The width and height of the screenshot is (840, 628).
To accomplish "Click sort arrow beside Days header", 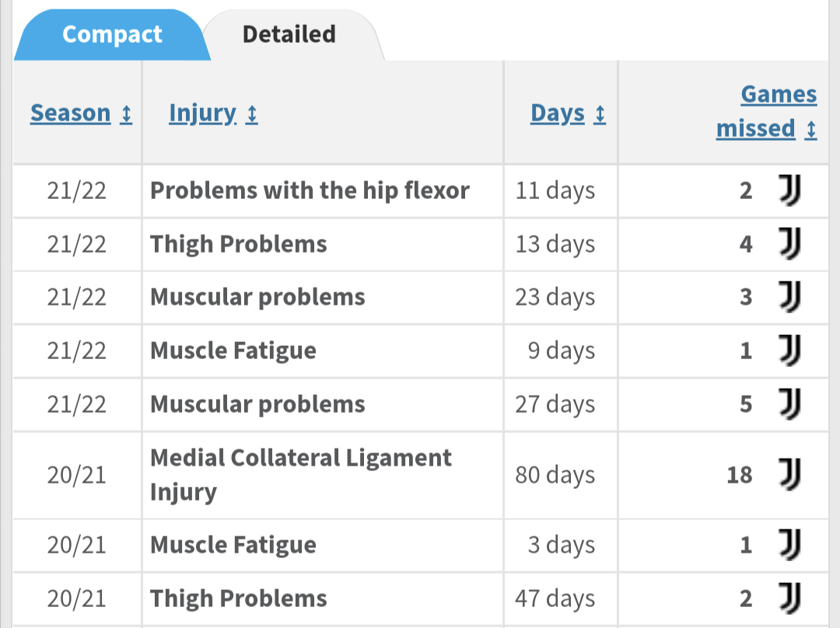I will [x=600, y=115].
